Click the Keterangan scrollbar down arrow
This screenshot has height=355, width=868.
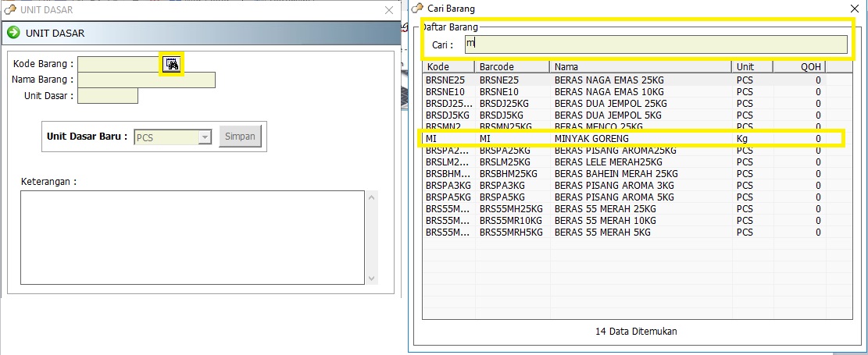(372, 279)
